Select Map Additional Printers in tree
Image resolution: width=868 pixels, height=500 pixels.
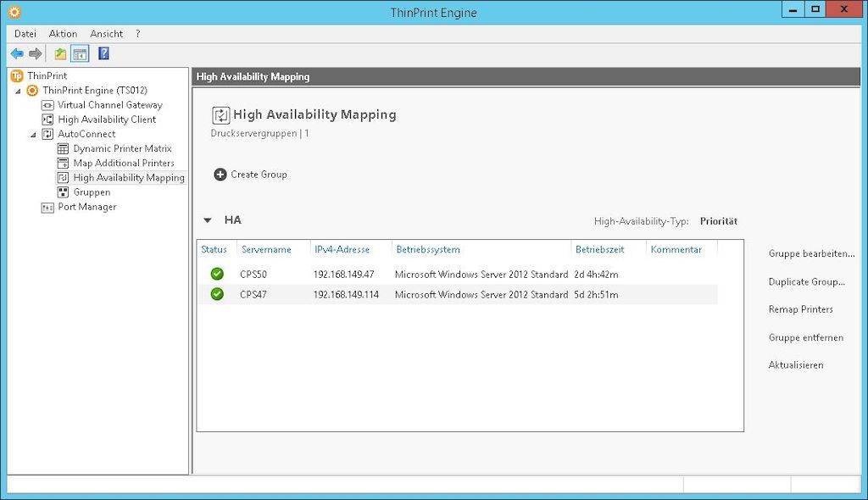tap(124, 163)
